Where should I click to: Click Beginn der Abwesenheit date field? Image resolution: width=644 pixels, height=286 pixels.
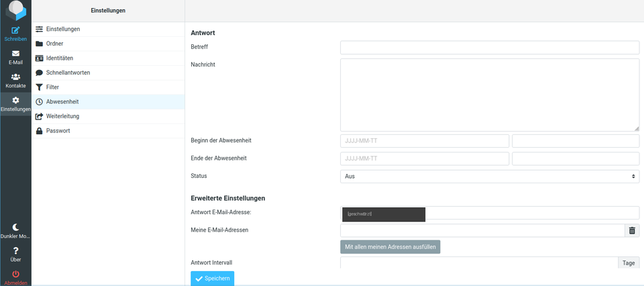click(425, 141)
